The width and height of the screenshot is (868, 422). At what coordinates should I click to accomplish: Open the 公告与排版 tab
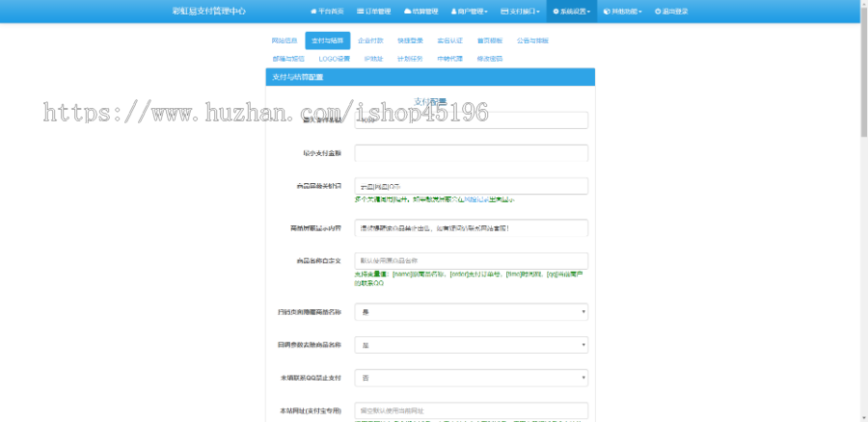coord(532,40)
